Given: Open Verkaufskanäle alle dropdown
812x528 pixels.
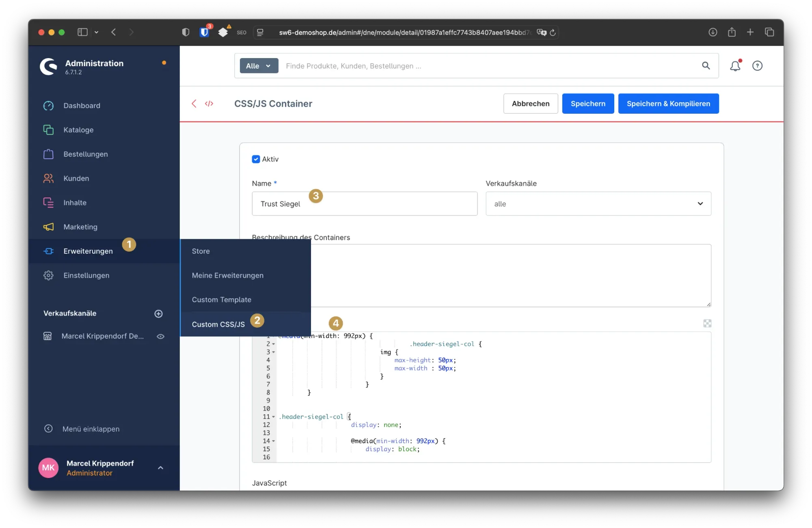Looking at the screenshot, I should pyautogui.click(x=598, y=204).
